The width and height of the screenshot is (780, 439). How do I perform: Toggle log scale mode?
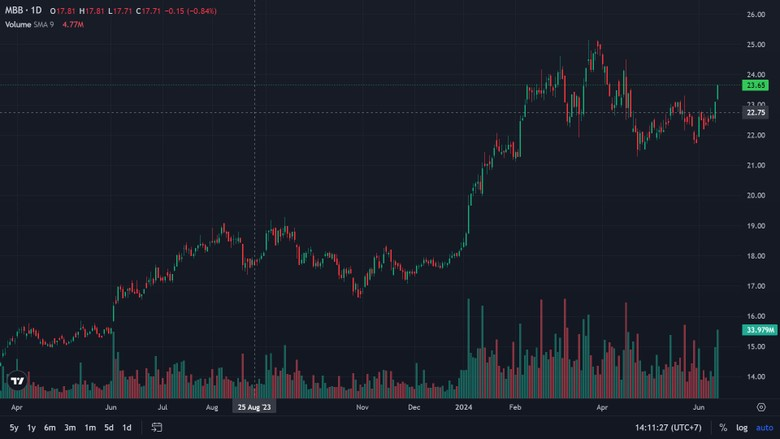click(x=742, y=428)
